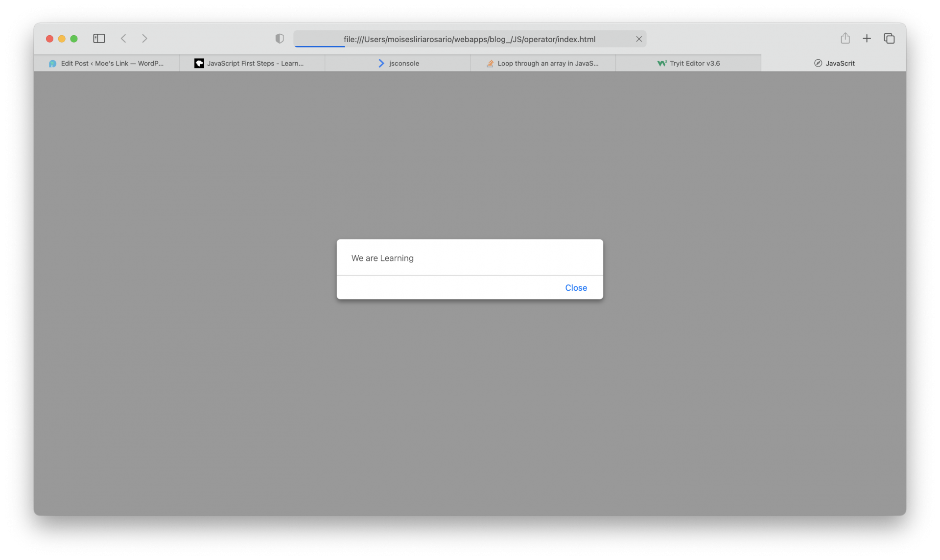Select the address bar URL field

coord(469,39)
